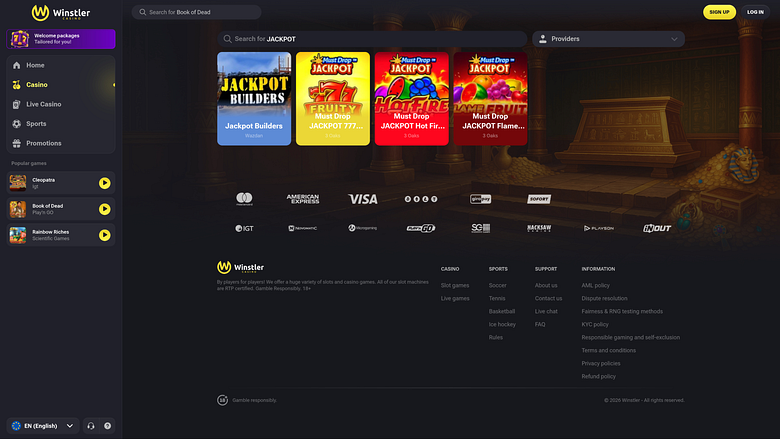
Task: Play Rainbow Riches via play button
Action: [104, 235]
